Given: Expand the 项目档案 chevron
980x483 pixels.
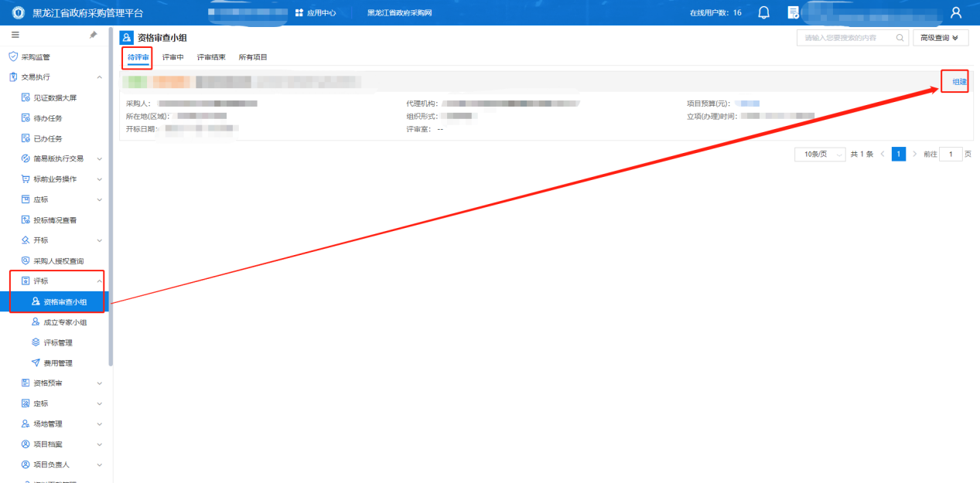Looking at the screenshot, I should (99, 444).
